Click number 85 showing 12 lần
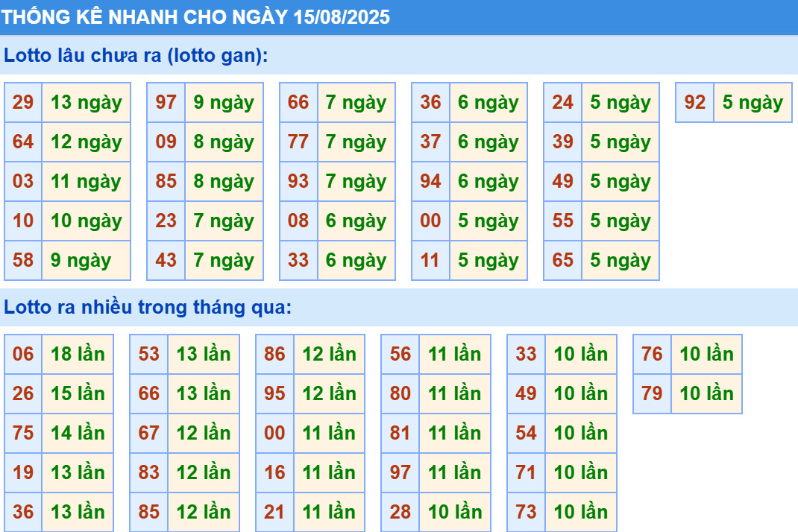Image resolution: width=798 pixels, height=532 pixels. pos(148,512)
